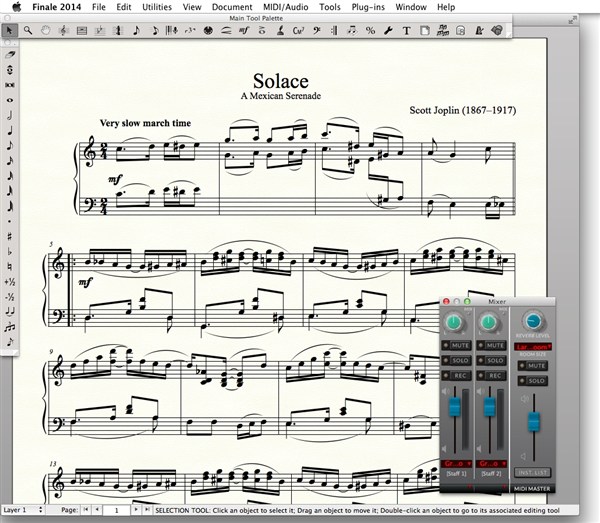Mute Staff 2 in the Mixer
600x523 pixels.
click(491, 345)
